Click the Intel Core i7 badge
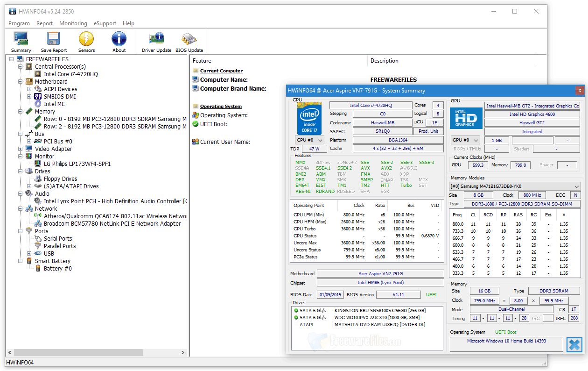 309,118
